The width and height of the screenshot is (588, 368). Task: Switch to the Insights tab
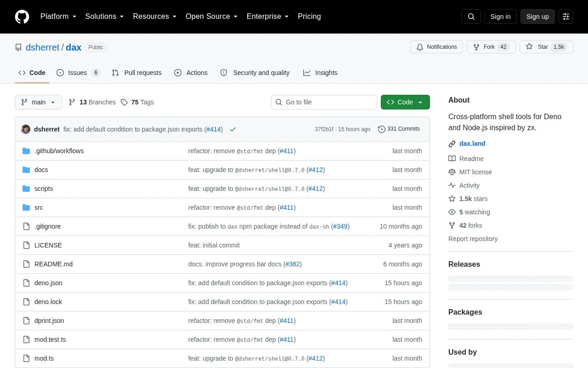pos(320,73)
